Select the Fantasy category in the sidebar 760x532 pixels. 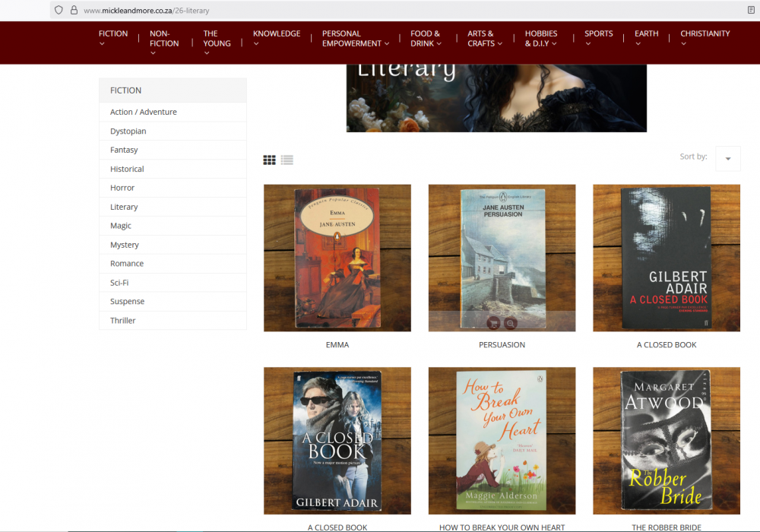(124, 150)
